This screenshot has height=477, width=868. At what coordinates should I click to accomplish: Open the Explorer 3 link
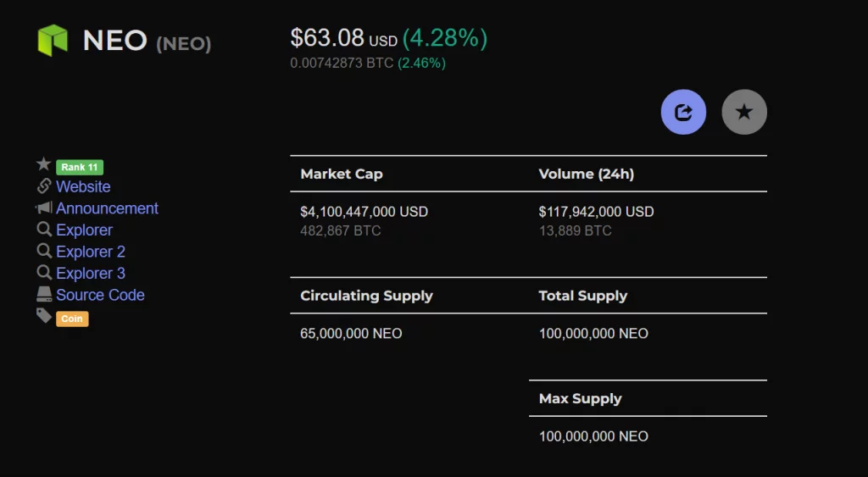point(90,273)
